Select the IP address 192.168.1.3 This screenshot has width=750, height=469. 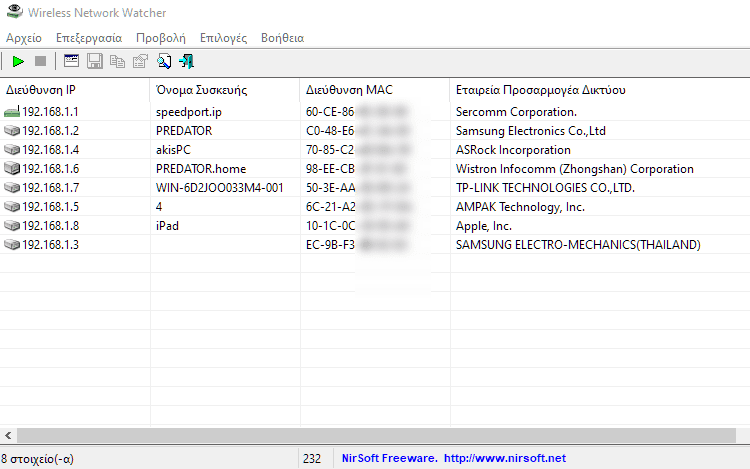[50, 244]
